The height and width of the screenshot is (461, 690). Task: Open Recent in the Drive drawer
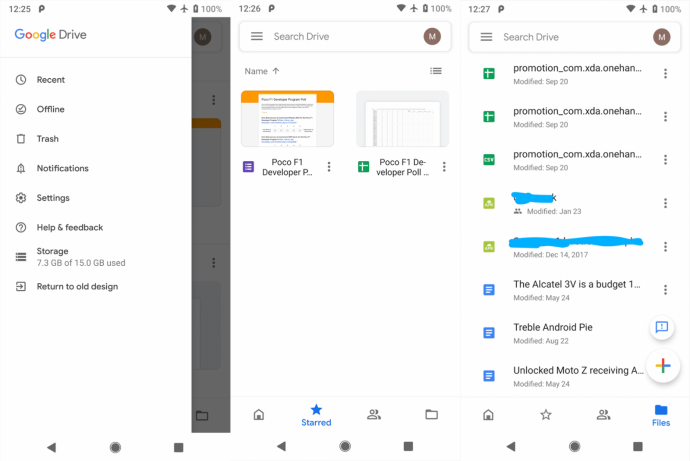coord(95,80)
